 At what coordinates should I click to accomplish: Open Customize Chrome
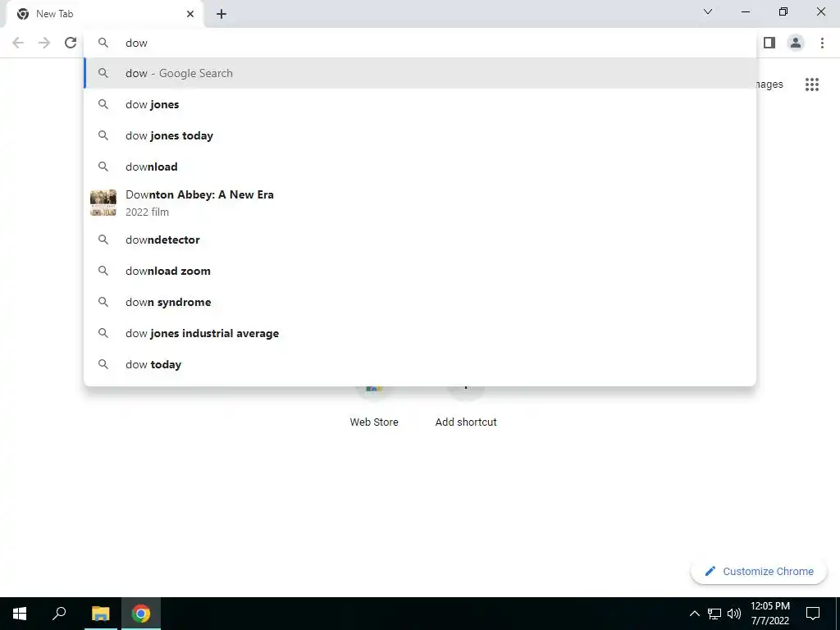tap(759, 571)
